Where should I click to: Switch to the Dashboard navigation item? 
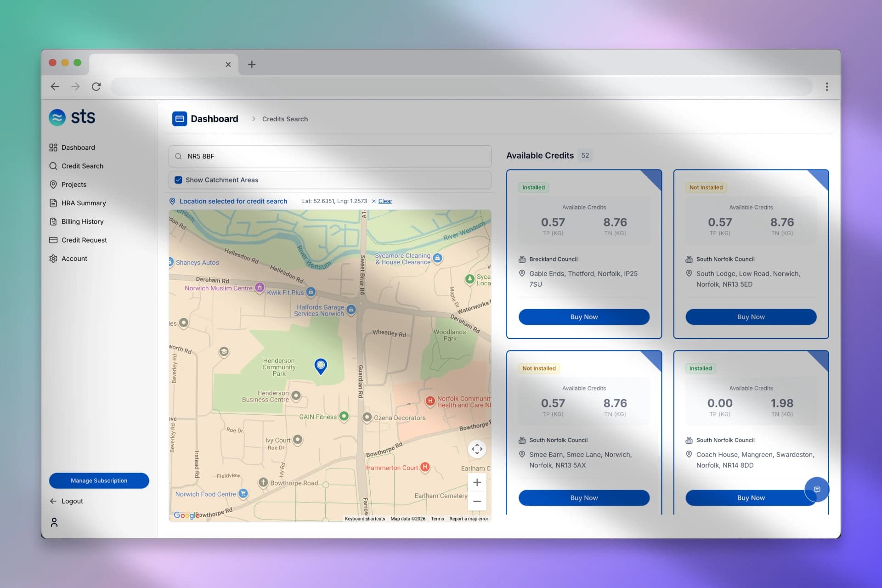coord(78,147)
